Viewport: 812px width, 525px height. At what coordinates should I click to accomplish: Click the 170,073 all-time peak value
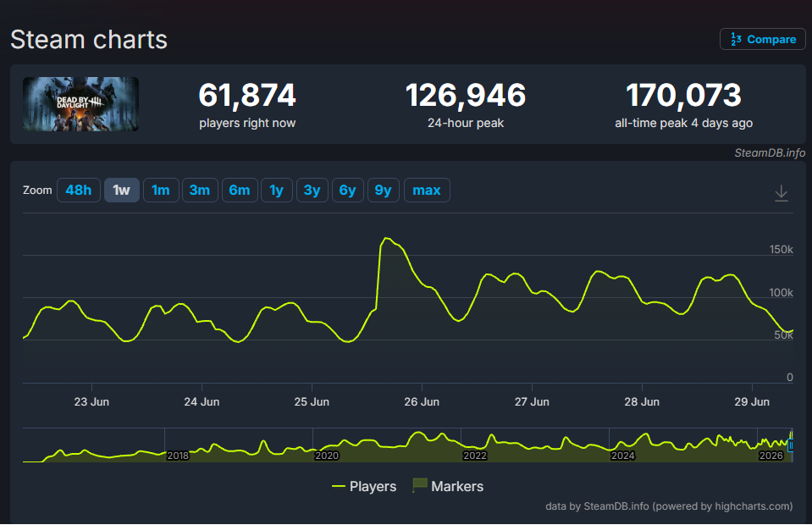[x=683, y=96]
